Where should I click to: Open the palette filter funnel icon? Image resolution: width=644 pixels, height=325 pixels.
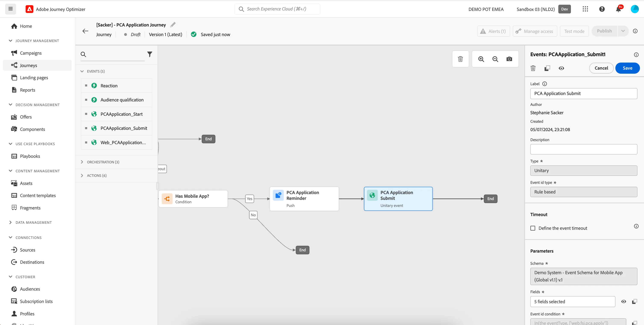tap(150, 54)
